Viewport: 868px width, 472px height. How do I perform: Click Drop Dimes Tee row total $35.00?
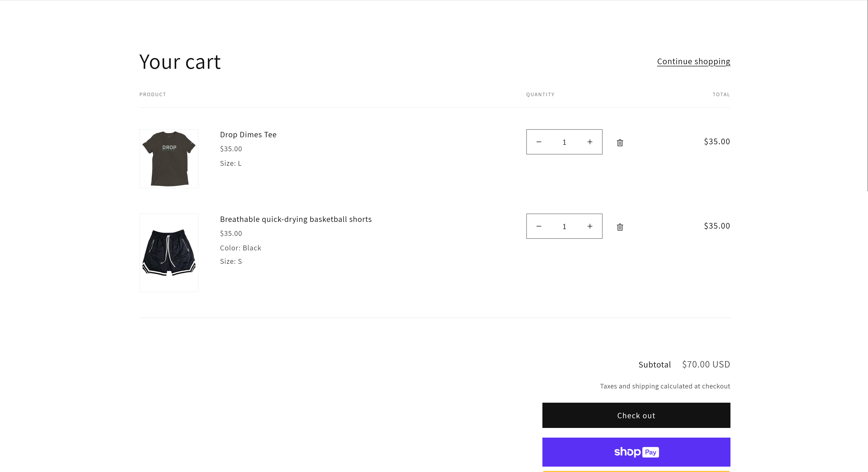click(x=717, y=142)
